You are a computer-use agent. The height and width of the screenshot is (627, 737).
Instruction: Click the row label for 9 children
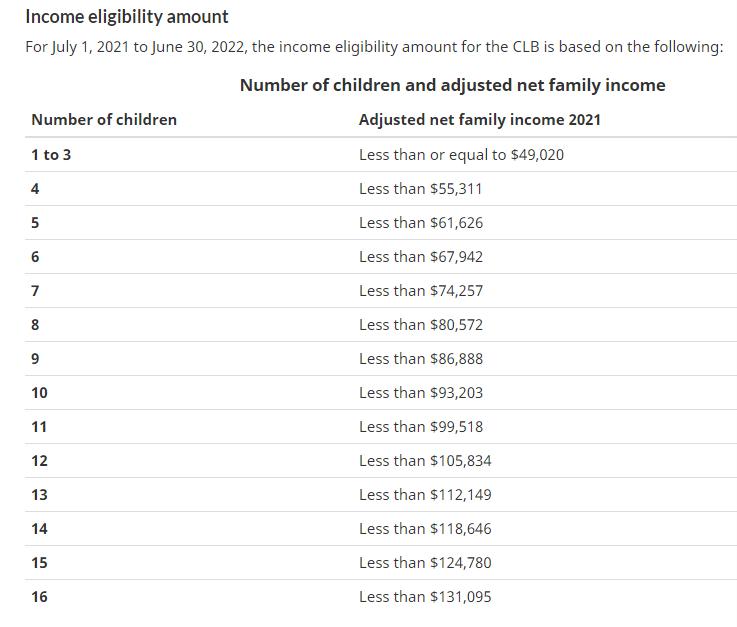point(36,359)
